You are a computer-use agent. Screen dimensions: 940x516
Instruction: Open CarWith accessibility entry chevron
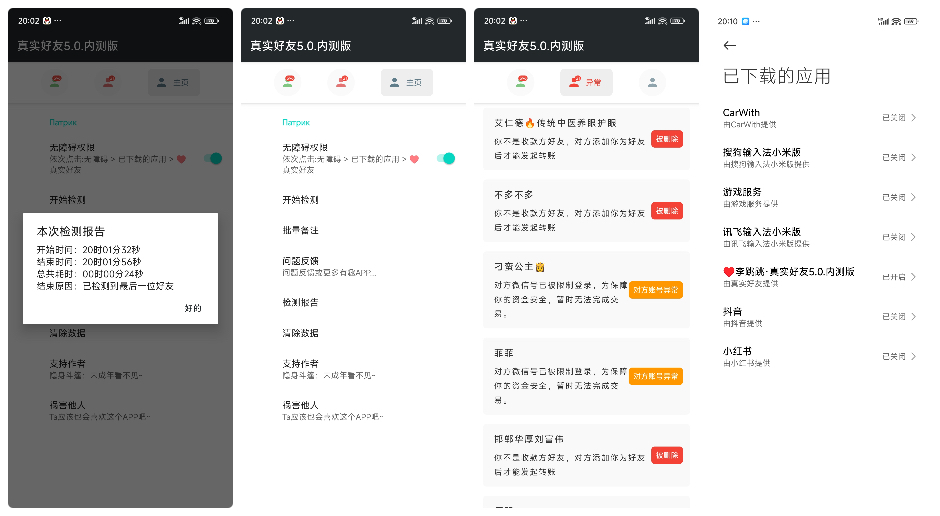[x=913, y=118]
